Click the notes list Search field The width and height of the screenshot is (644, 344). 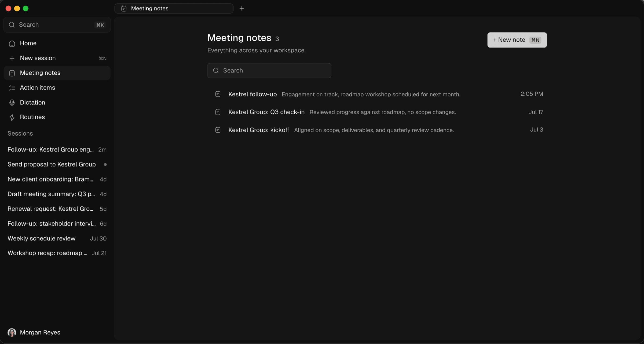(x=269, y=71)
